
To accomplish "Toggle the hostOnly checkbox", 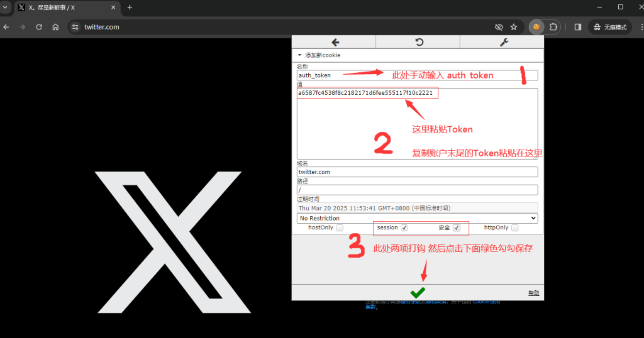I will (340, 227).
